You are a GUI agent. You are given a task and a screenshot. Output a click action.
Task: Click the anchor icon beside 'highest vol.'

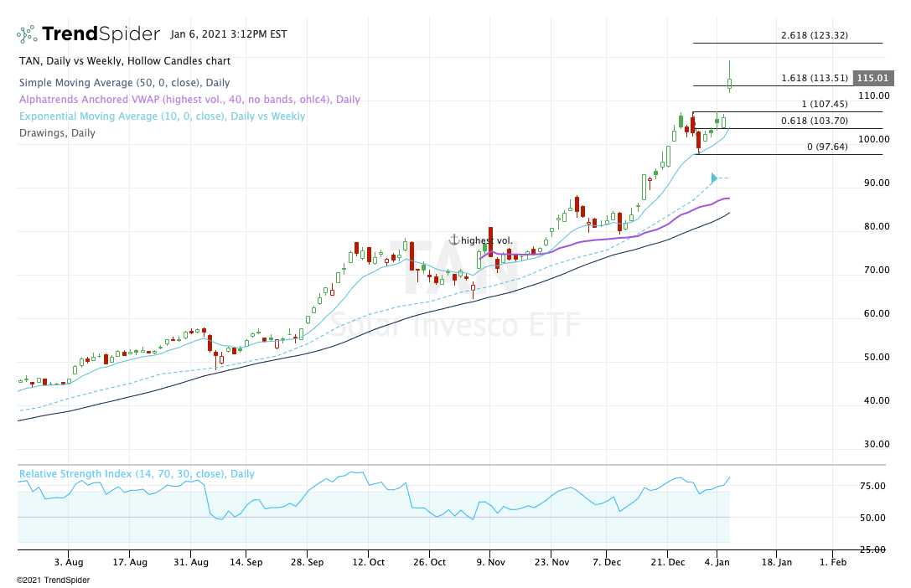[x=454, y=240]
